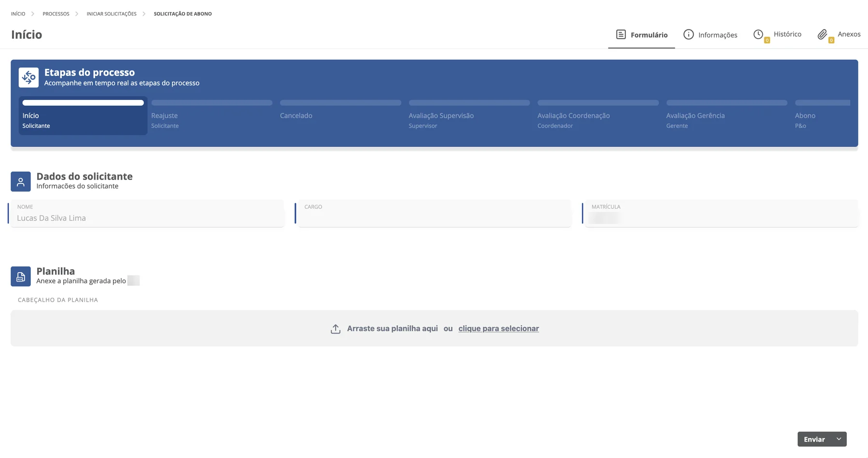
Task: Click the spreadsheet drop zone area
Action: point(434,328)
